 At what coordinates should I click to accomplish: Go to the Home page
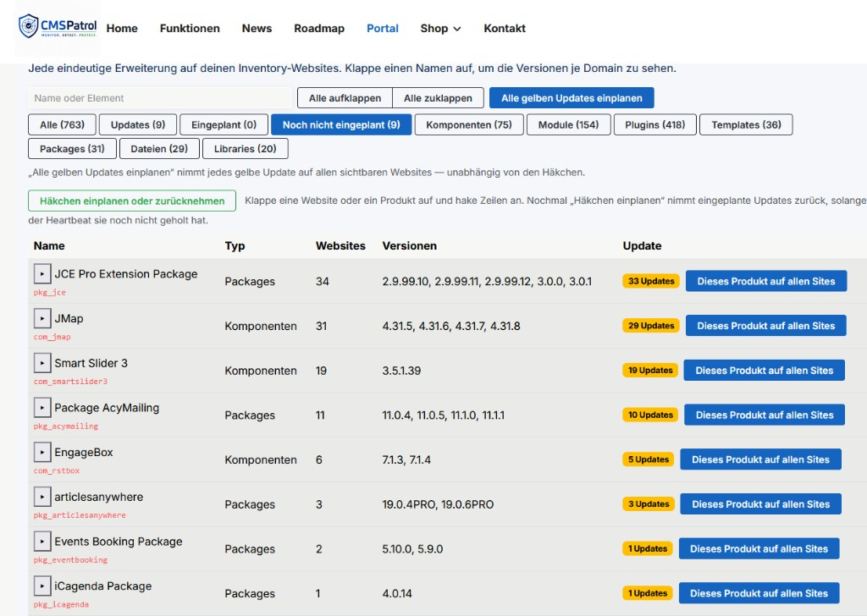[x=122, y=28]
